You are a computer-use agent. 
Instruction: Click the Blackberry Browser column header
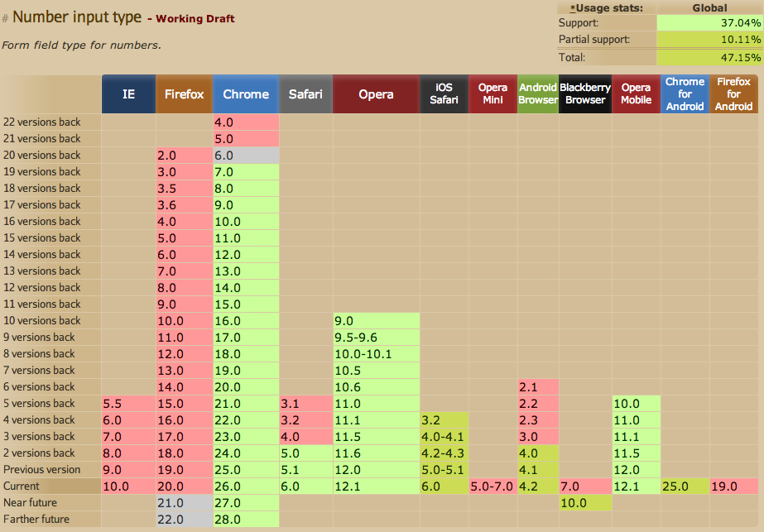click(585, 94)
